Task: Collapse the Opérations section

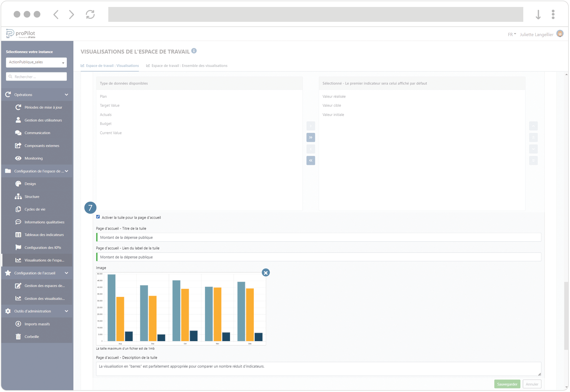Action: [66, 94]
